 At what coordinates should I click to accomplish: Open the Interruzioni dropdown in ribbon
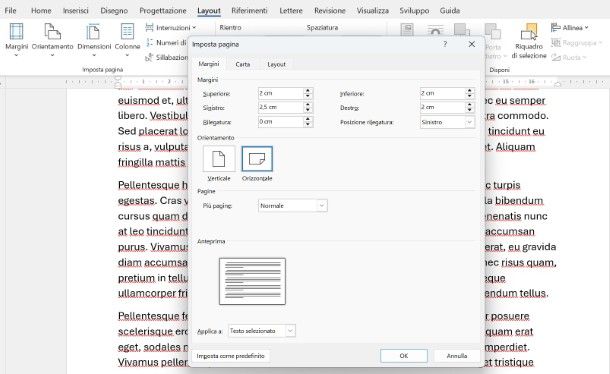point(170,28)
